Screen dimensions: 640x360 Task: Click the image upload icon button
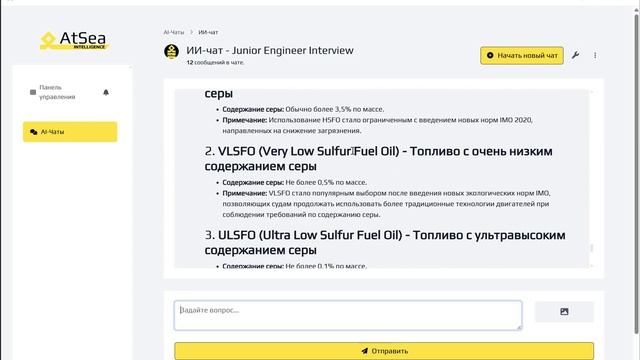564,312
